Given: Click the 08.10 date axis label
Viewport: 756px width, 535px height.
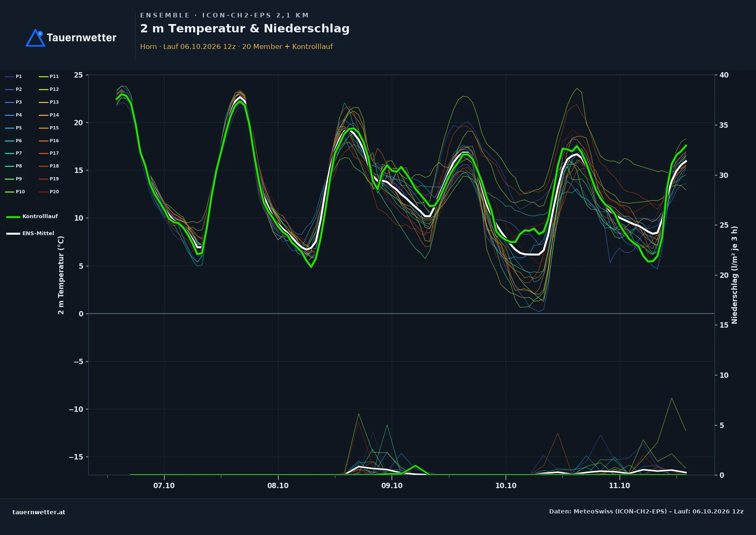Looking at the screenshot, I should click(278, 486).
